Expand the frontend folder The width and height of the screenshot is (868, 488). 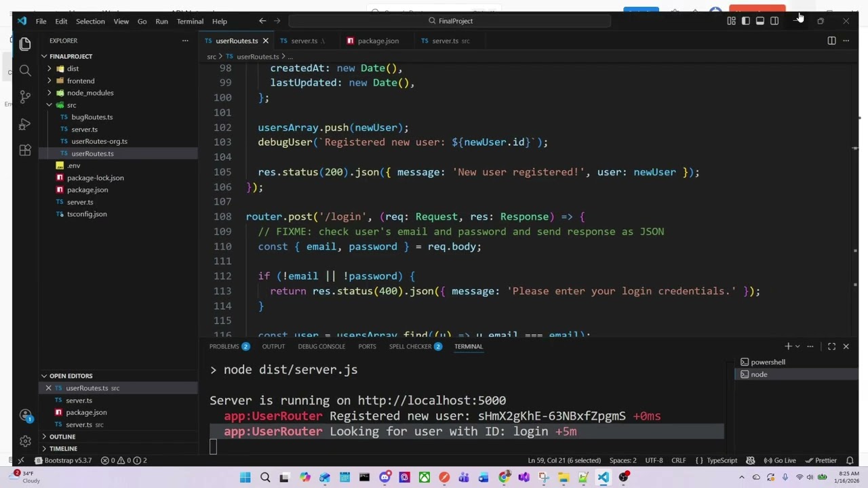click(81, 81)
